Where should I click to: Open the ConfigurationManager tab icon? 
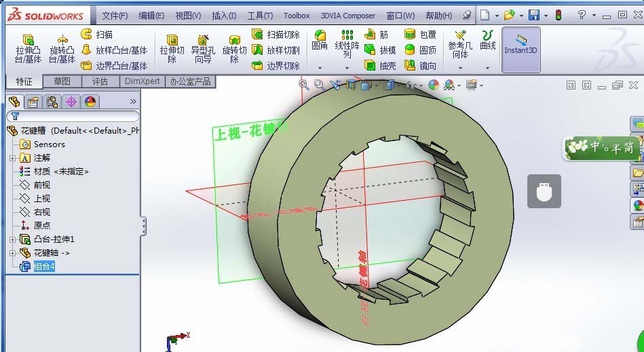pos(52,101)
